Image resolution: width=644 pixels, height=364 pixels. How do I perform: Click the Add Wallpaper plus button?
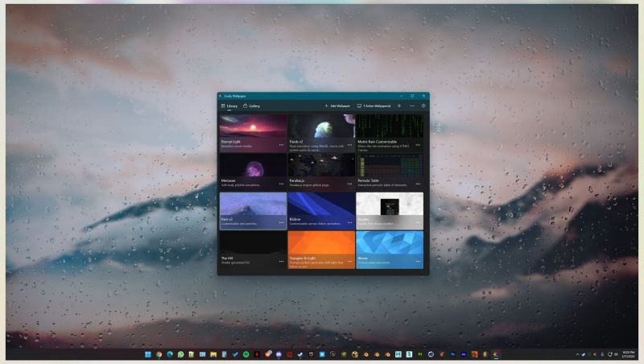click(337, 105)
